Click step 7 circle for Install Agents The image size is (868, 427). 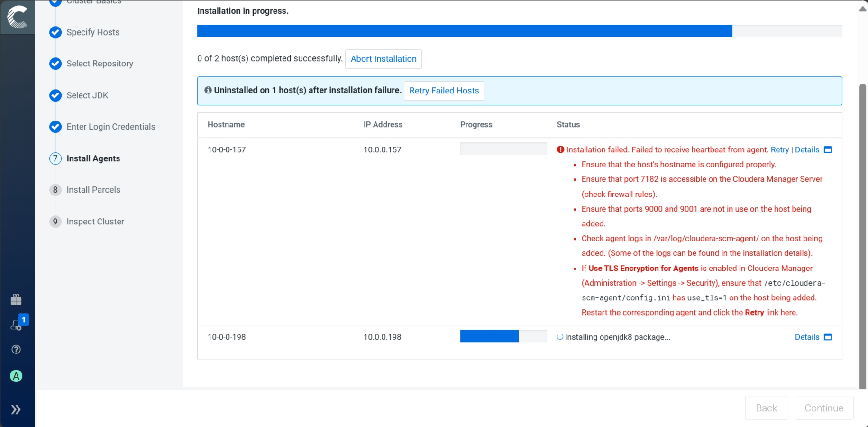[x=55, y=158]
